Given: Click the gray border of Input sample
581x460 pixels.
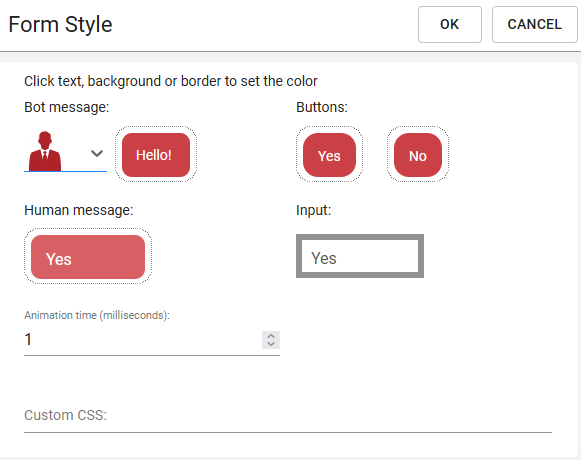Looking at the screenshot, I should click(x=360, y=237).
